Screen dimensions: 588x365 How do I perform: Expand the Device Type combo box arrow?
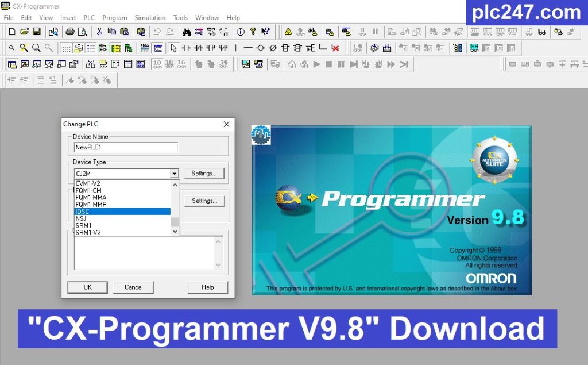pos(175,174)
